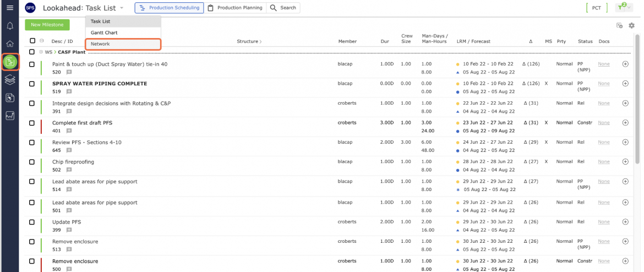Open the settings gear icon
Screen dimensions: 644x272
click(x=632, y=25)
